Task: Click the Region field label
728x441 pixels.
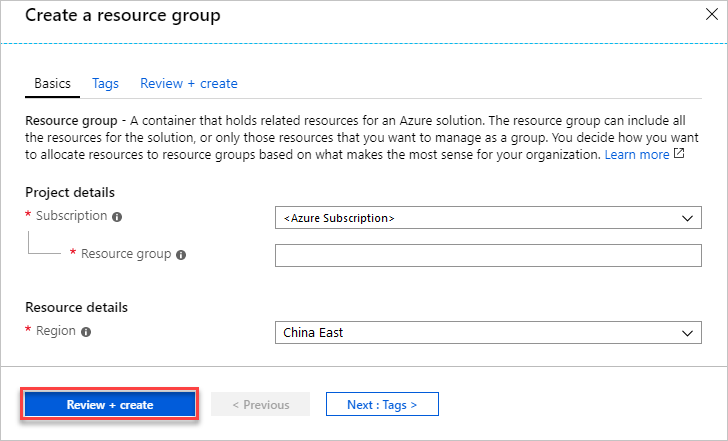Action: [55, 331]
